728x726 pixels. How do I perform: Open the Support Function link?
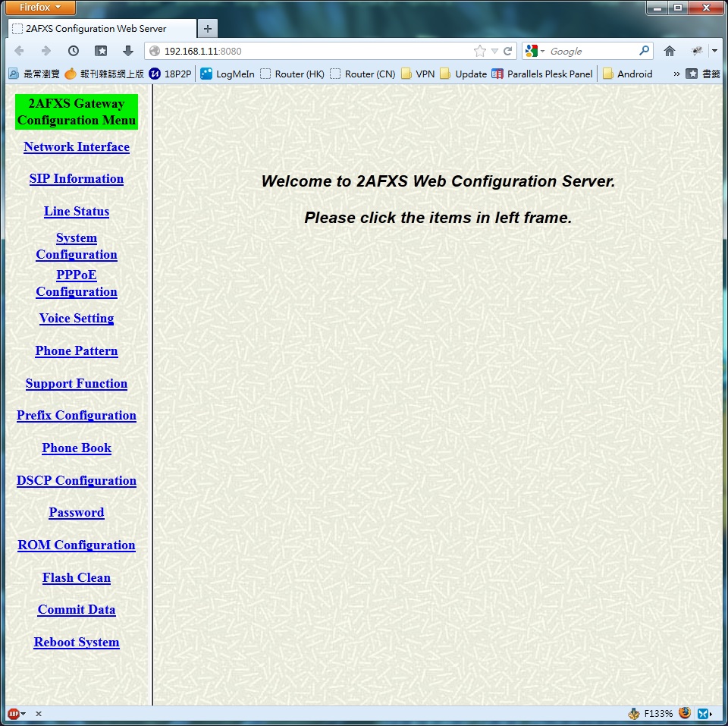pos(77,383)
